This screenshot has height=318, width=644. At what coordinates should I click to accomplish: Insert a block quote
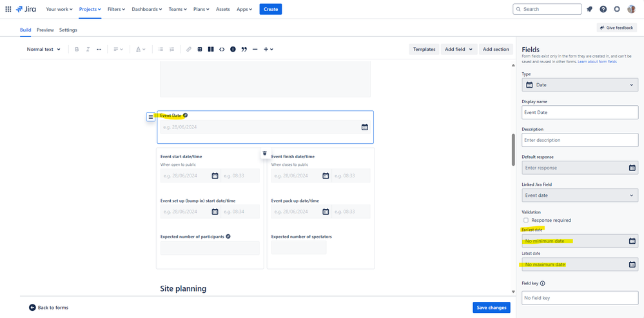click(x=244, y=49)
